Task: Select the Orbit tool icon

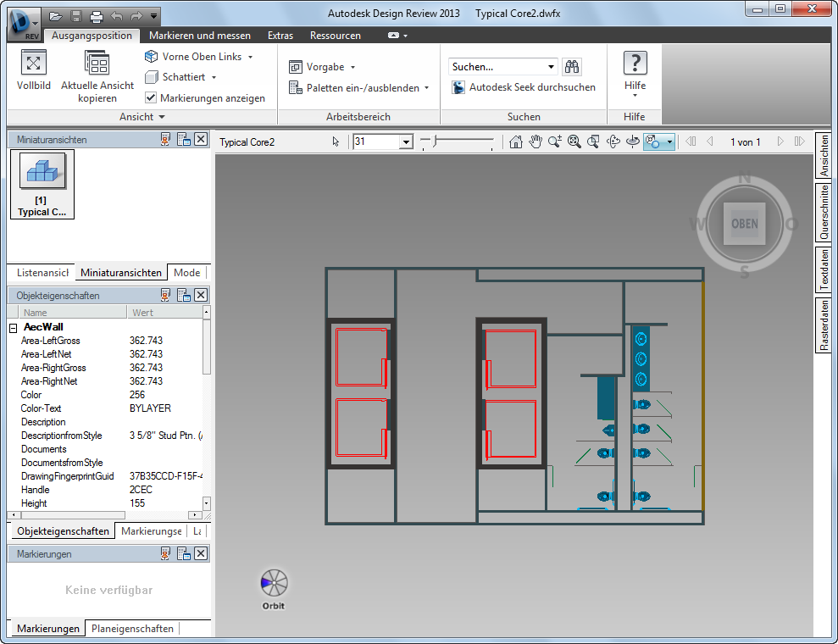Action: (613, 142)
